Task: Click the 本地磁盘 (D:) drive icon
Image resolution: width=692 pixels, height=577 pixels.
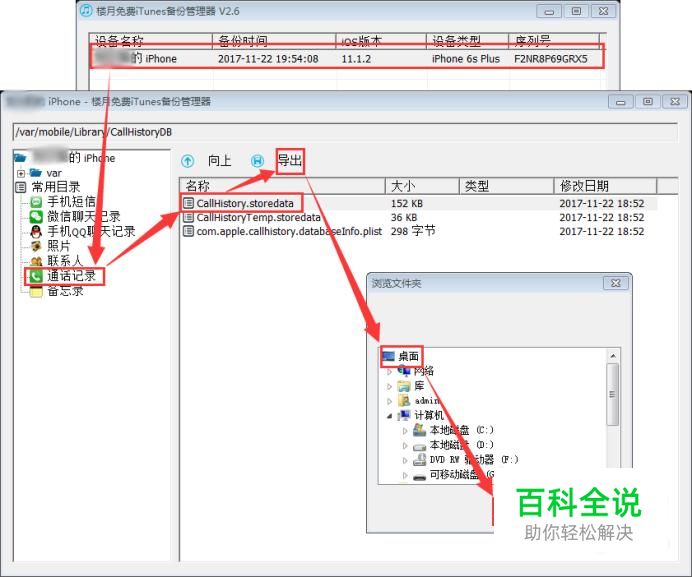Action: [x=419, y=445]
